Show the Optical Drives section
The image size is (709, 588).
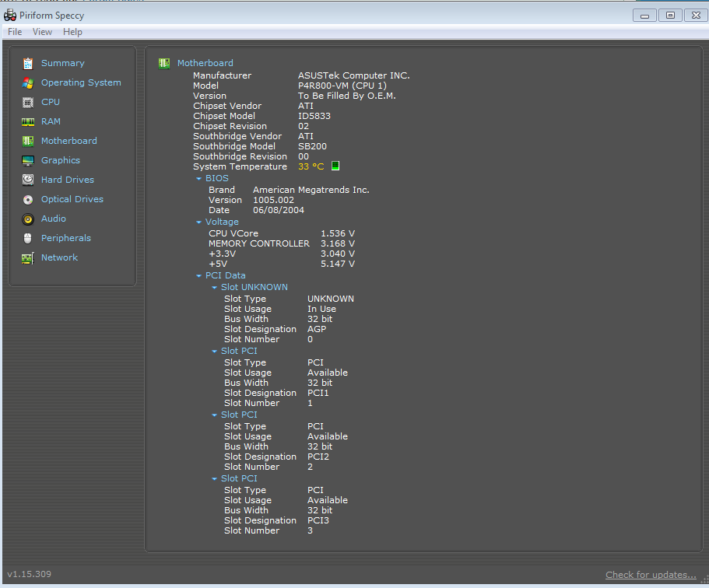[72, 199]
